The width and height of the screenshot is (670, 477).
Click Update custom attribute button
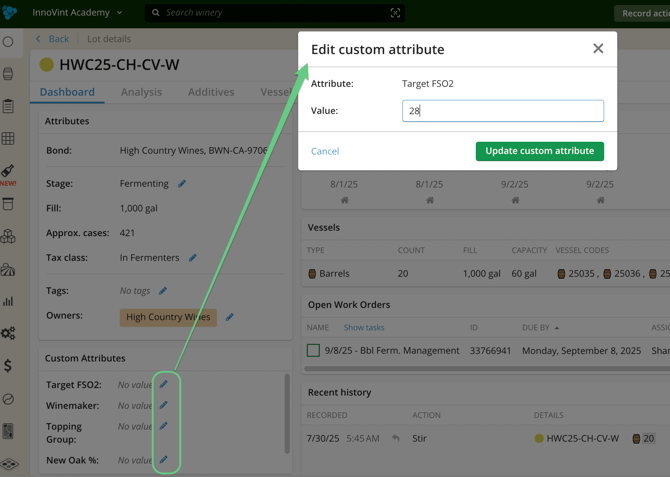(539, 151)
